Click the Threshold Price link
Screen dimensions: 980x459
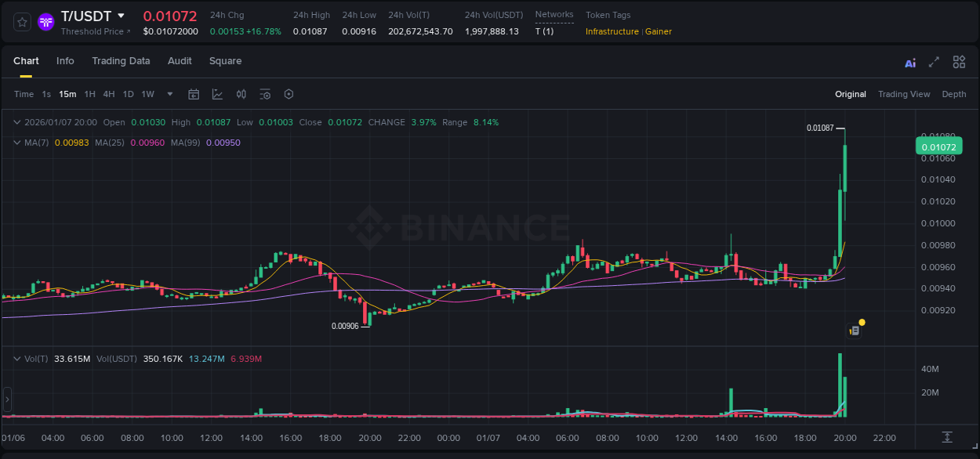[x=92, y=31]
